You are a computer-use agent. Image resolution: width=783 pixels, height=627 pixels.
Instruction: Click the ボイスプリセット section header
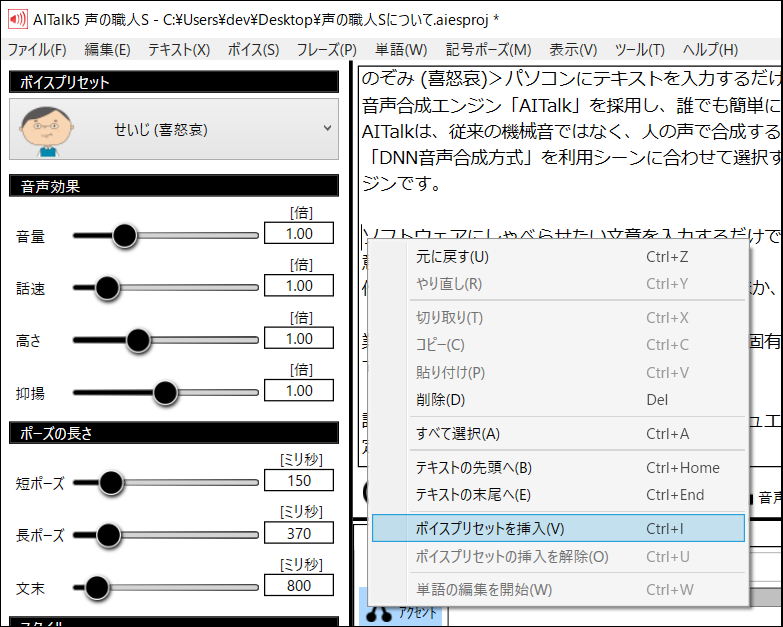tap(174, 82)
